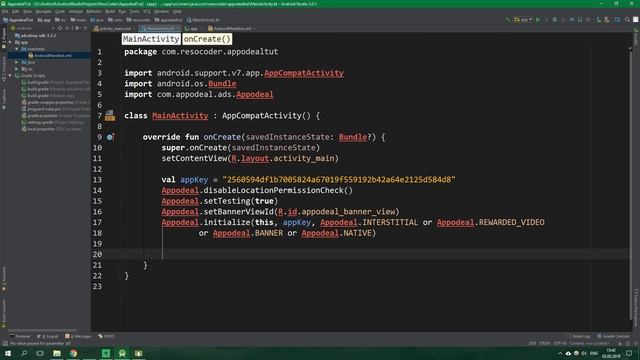Viewport: 640px width, 360px height.
Task: Click the Debug app icon
Action: coord(555,20)
